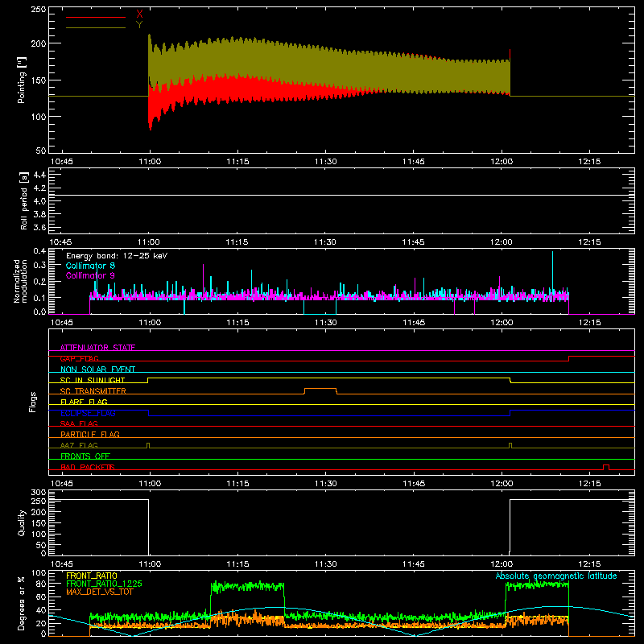Click the '10:45' tick under Flags plot
Image resolution: width=644 pixels, height=644 pixels.
[x=61, y=484]
